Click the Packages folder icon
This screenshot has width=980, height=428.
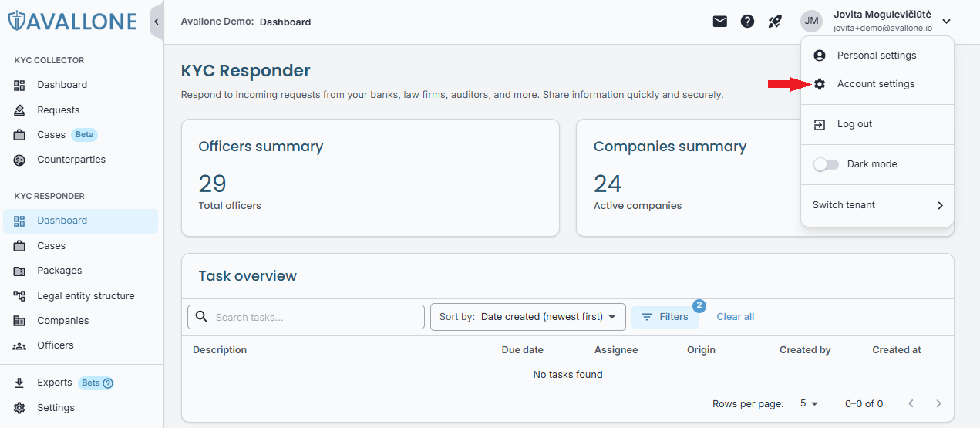[x=20, y=271]
